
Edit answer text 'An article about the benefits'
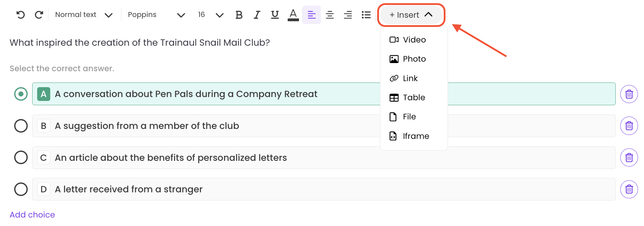tap(171, 158)
